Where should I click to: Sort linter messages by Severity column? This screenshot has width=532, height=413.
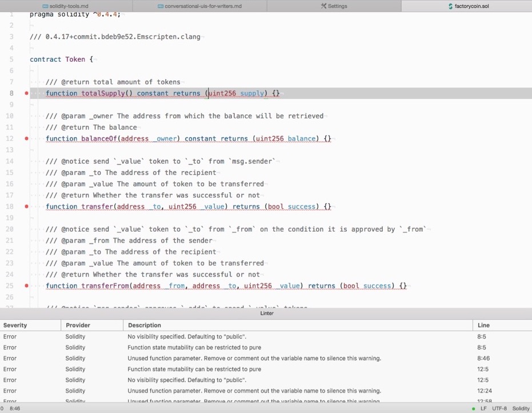point(15,325)
